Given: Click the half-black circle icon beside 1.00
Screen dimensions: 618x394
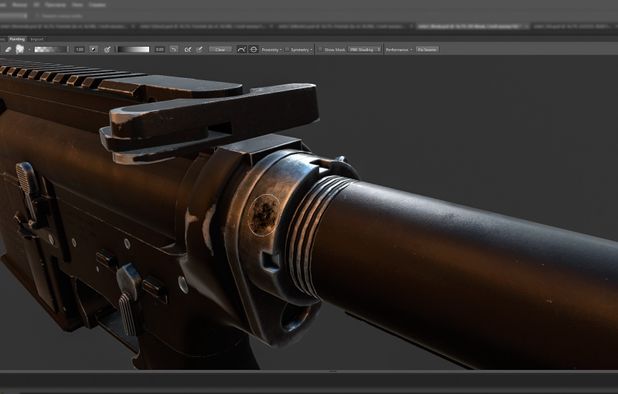Looking at the screenshot, I should (x=93, y=50).
